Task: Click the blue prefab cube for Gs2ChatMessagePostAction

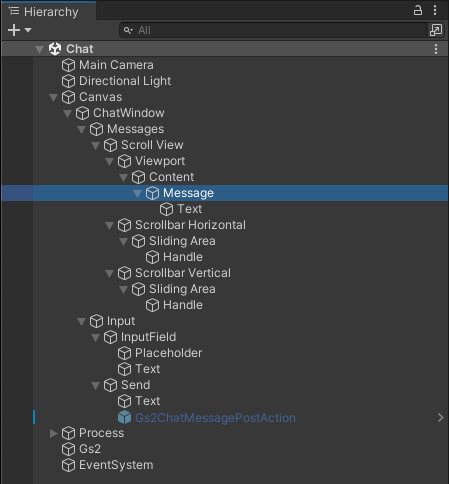Action: pyautogui.click(x=124, y=417)
